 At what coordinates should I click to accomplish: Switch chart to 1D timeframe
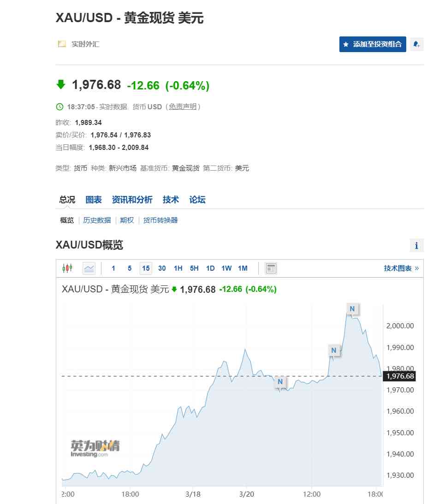pos(210,268)
